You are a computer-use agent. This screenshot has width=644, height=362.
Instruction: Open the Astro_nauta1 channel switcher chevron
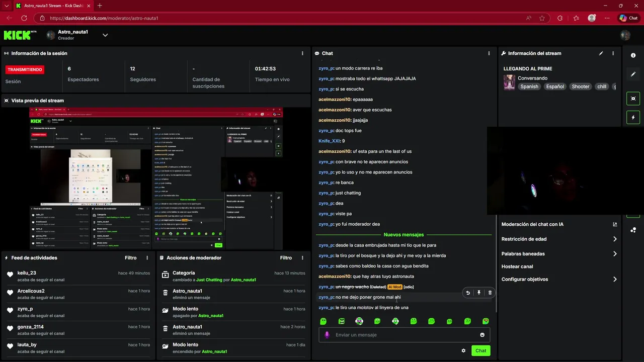click(105, 35)
